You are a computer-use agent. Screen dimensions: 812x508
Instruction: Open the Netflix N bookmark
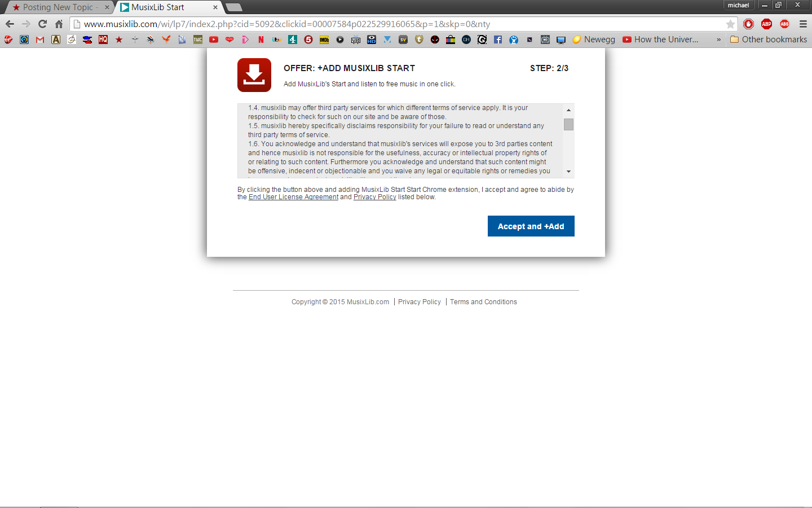(261, 40)
